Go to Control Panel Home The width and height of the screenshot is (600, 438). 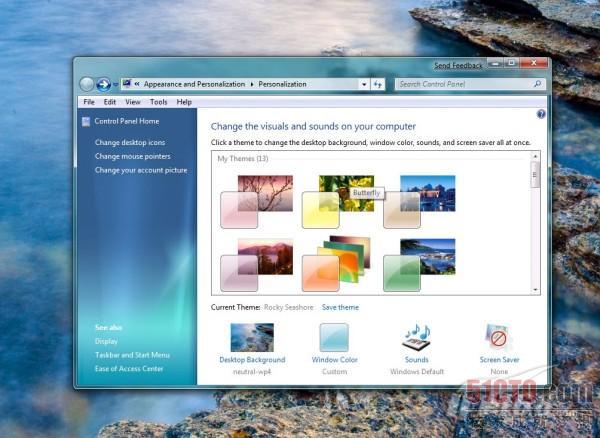[x=127, y=121]
